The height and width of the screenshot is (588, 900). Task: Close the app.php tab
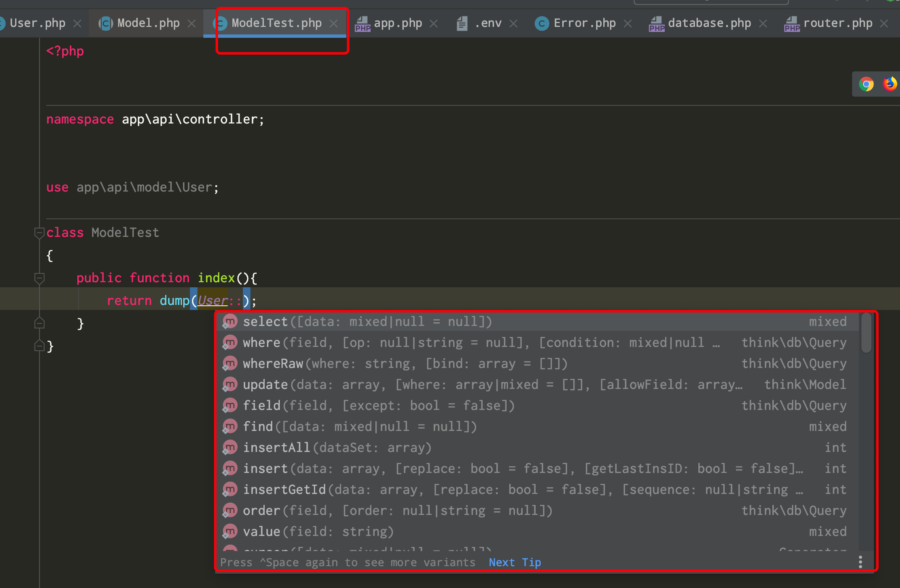click(x=434, y=24)
